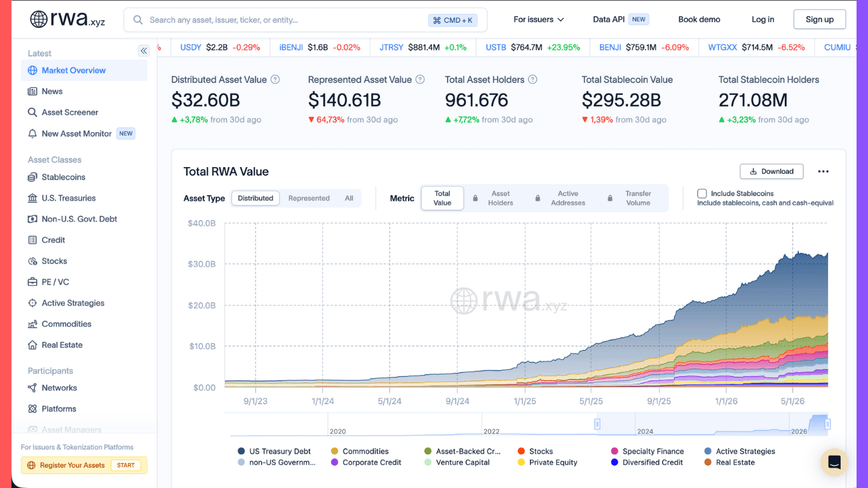Open the three-dot chart options menu
This screenshot has width=868, height=488.
tap(824, 172)
